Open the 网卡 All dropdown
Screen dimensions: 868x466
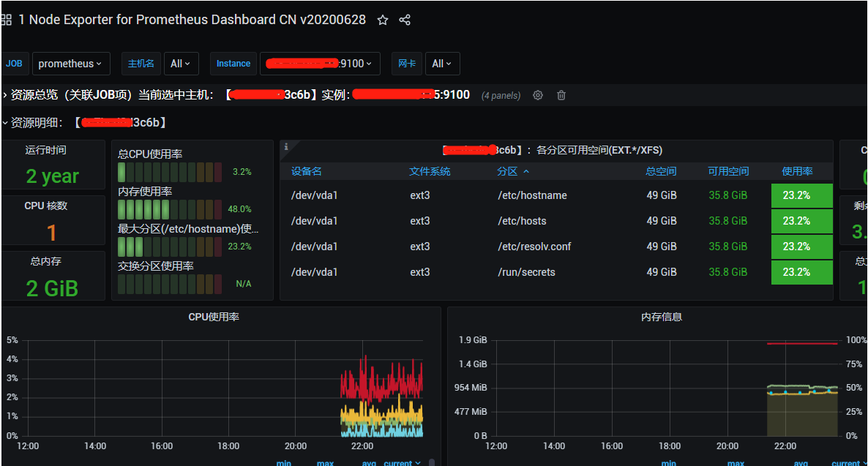[x=442, y=64]
